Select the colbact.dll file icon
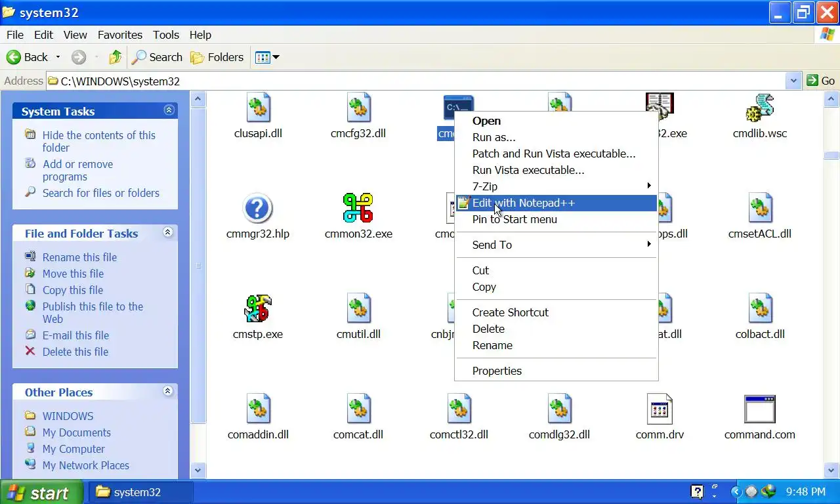The height and width of the screenshot is (504, 840). [760, 308]
